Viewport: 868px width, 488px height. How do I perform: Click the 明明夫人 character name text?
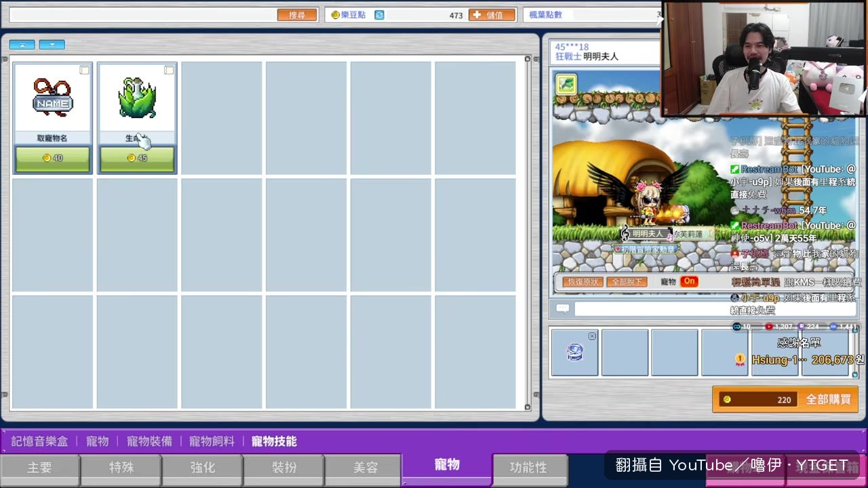[x=601, y=57]
